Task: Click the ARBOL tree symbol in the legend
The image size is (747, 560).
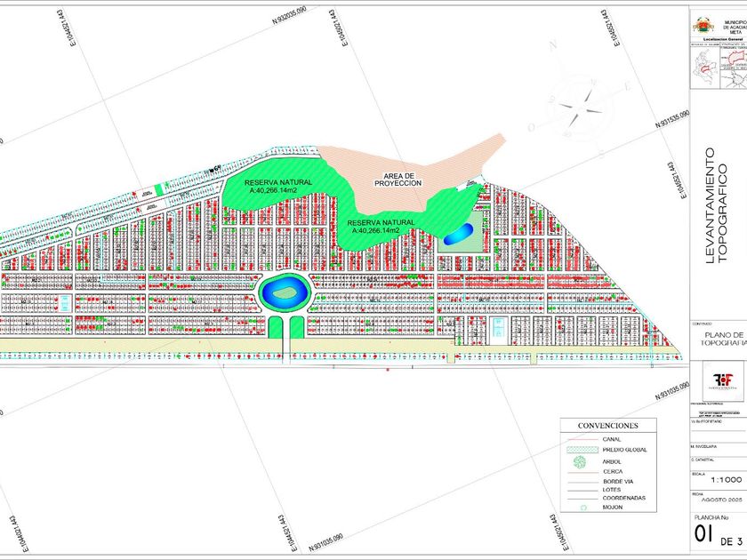Action: point(579,461)
